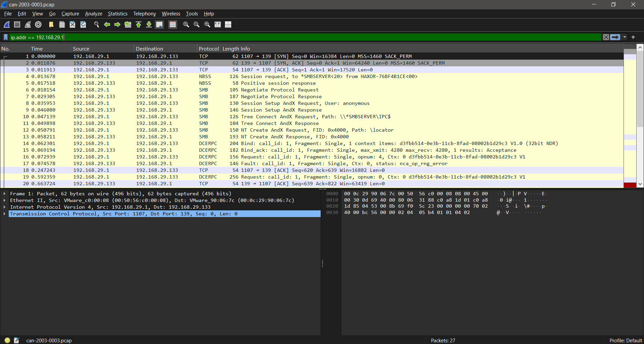Open a capture file folder icon

click(51, 24)
